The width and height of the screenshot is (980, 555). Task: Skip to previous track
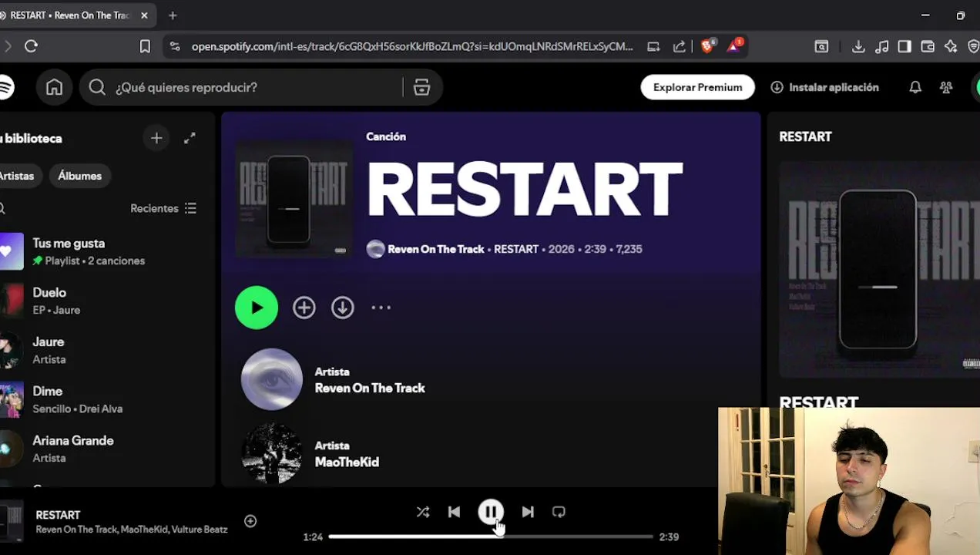454,512
